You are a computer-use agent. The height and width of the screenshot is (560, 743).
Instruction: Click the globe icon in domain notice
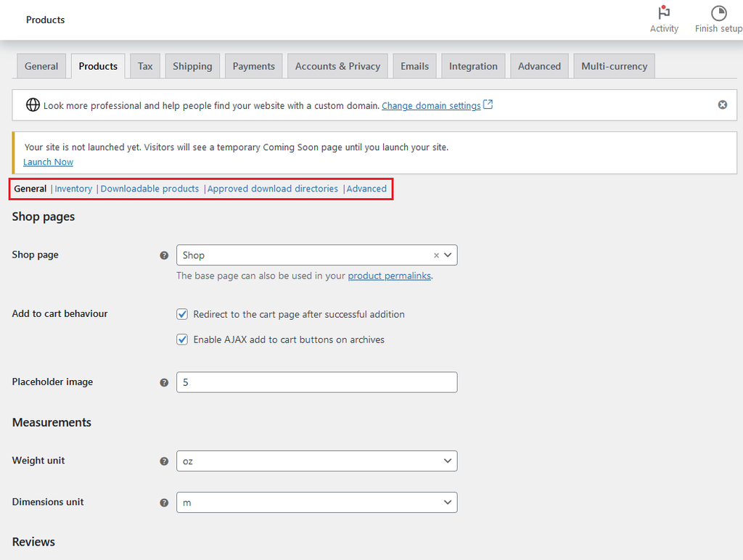coord(33,105)
